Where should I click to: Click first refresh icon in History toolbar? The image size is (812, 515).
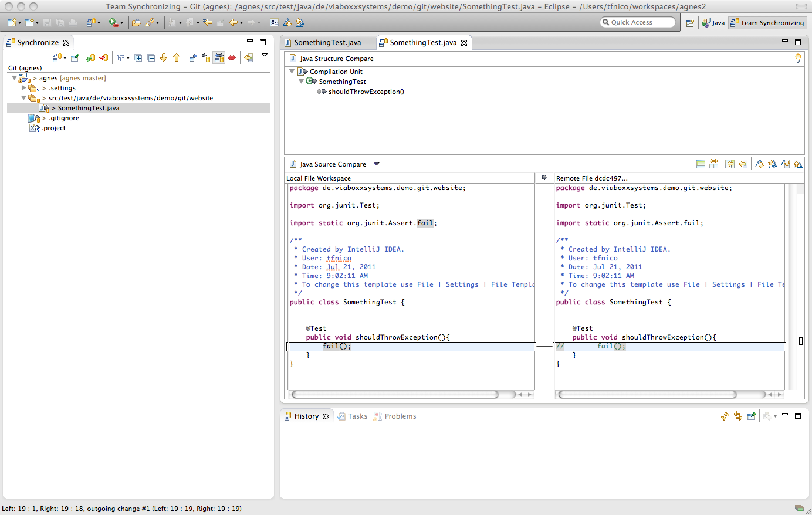[725, 416]
